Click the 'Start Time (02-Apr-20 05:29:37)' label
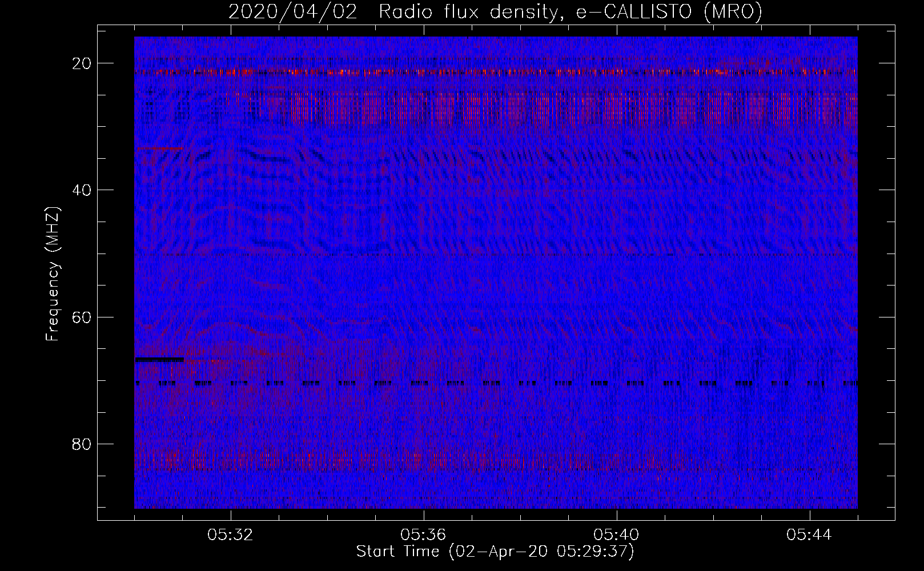This screenshot has width=924, height=571. point(495,552)
